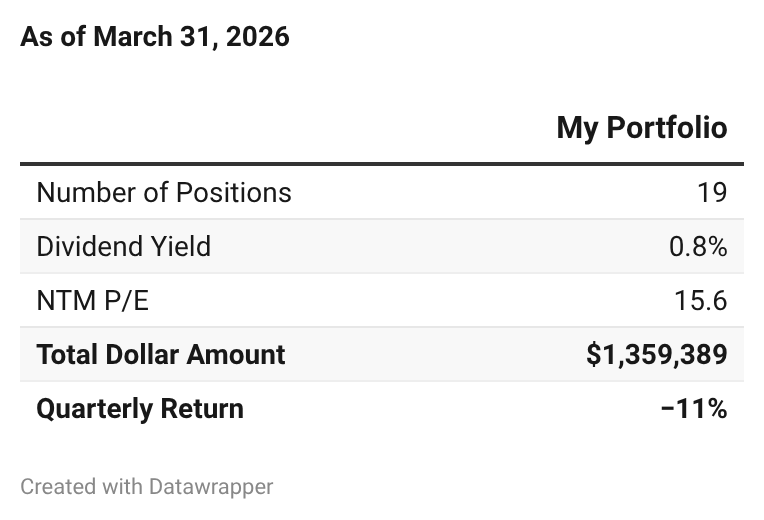764x520 pixels.
Task: Click the $1,359,389 total value
Action: pyautogui.click(x=657, y=354)
